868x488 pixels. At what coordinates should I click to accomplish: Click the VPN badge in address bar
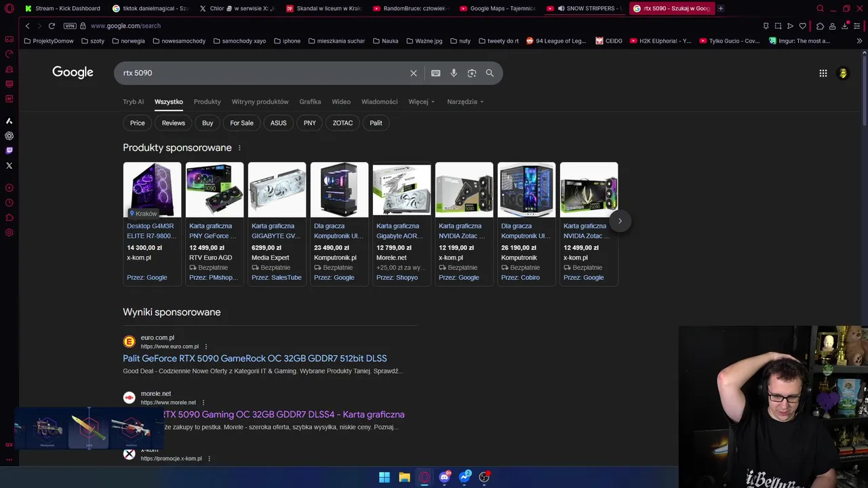pyautogui.click(x=70, y=26)
